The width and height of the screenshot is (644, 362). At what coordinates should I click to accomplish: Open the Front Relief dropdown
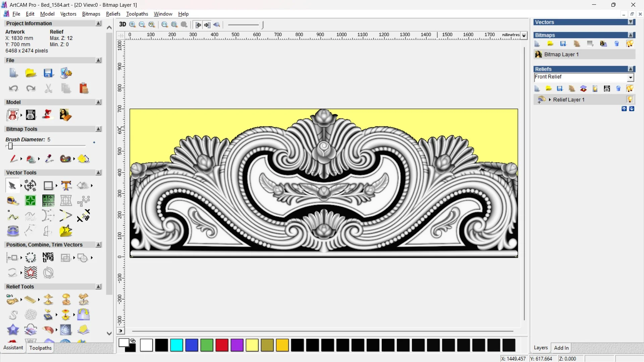click(630, 77)
